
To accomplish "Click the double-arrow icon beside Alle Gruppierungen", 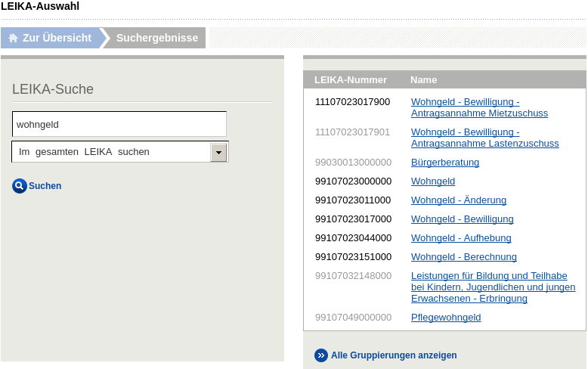I will [x=321, y=355].
